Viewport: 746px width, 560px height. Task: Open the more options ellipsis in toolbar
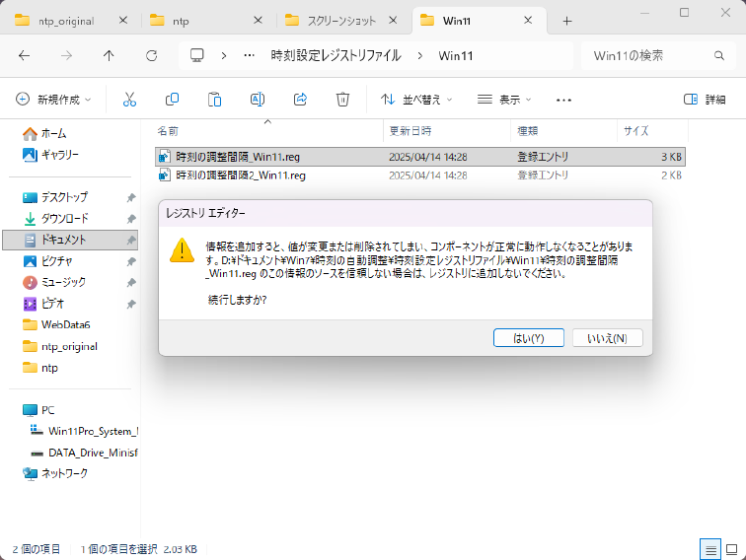563,100
